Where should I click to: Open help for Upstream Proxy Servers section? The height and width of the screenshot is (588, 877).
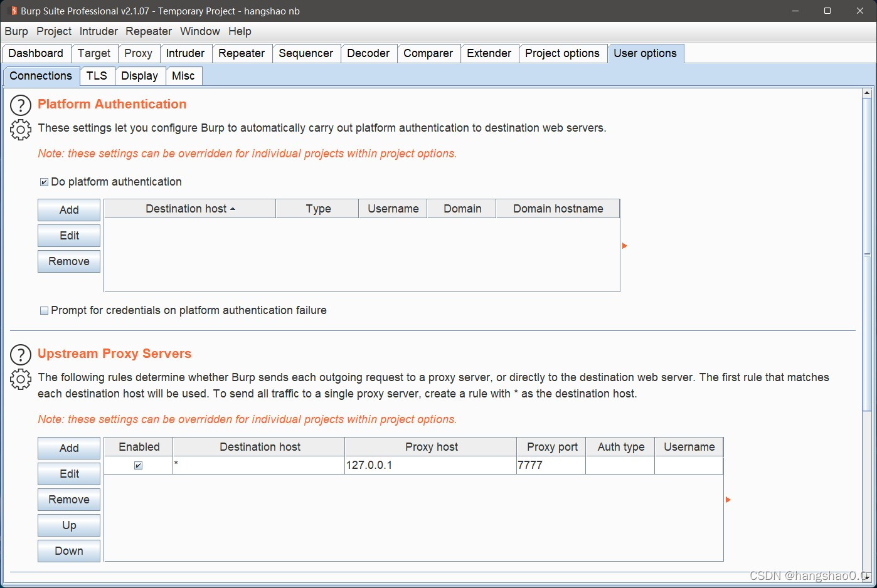pos(21,355)
